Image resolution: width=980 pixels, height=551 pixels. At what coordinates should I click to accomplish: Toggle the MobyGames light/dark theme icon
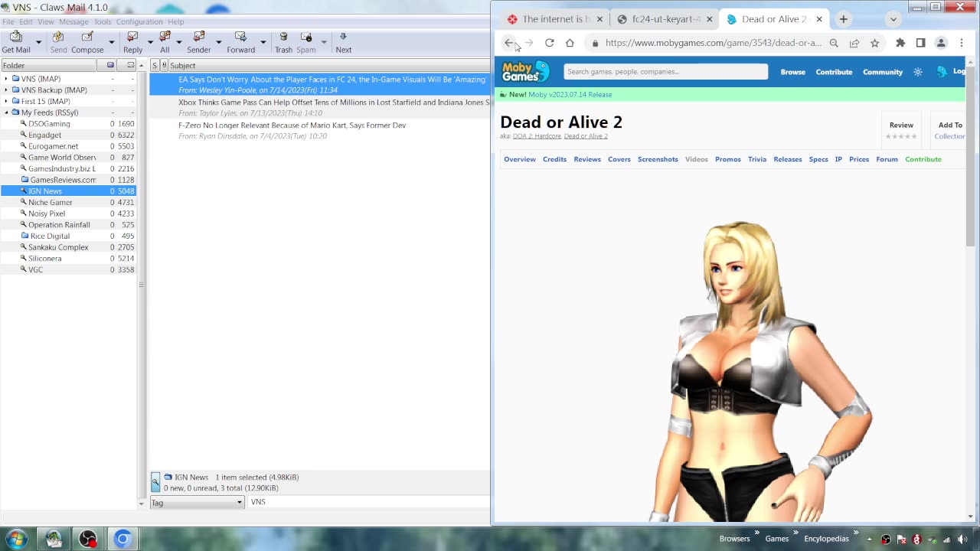918,72
